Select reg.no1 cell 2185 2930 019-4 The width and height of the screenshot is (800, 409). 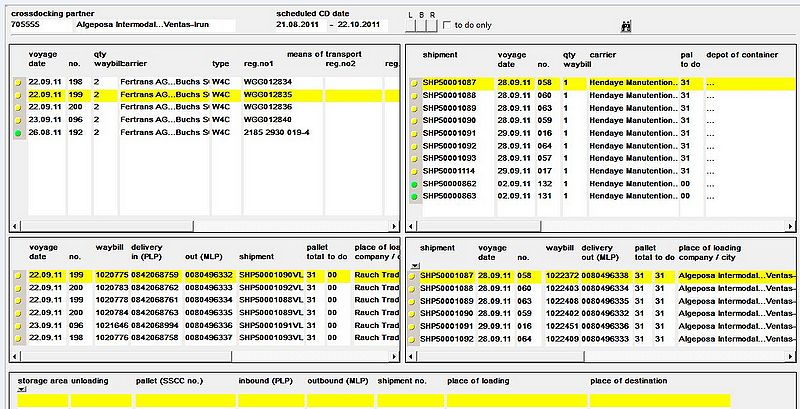click(283, 133)
